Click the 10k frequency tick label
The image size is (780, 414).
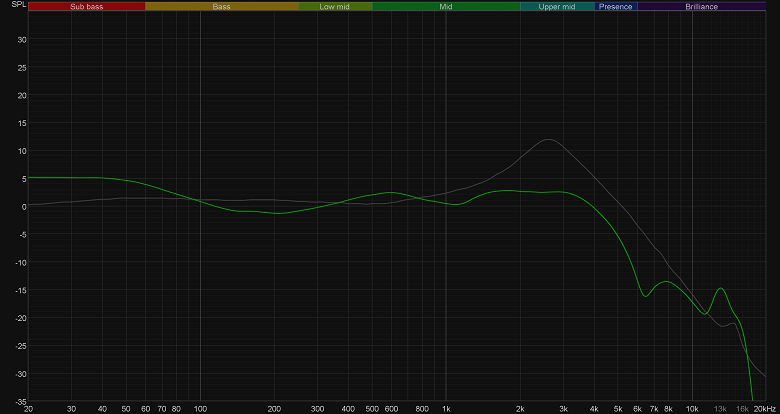(x=692, y=409)
